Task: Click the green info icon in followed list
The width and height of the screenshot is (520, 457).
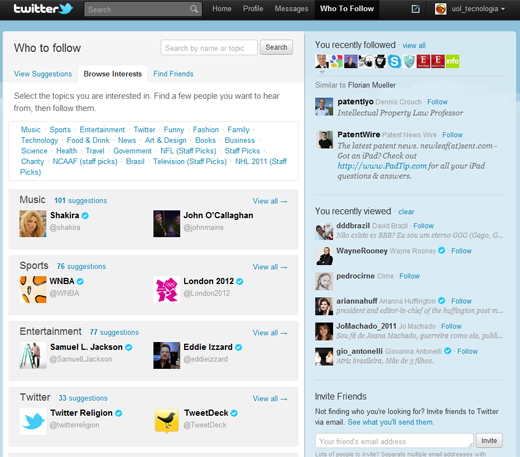Action: click(452, 61)
